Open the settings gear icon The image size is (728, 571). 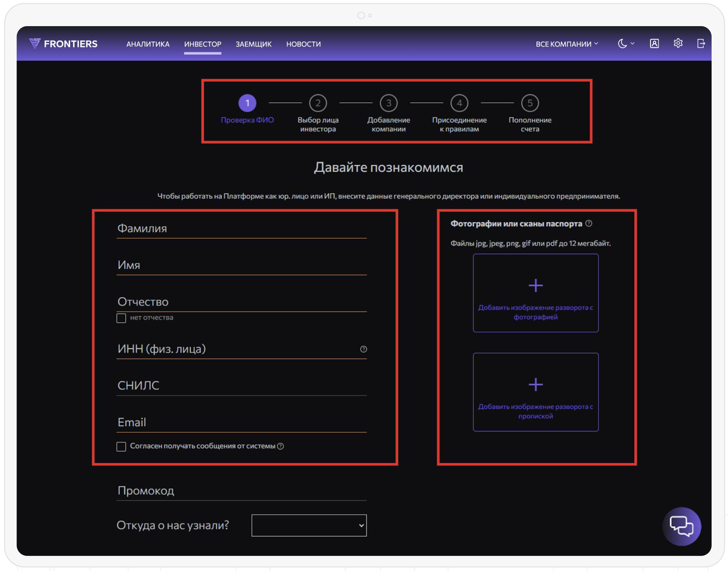pos(678,43)
